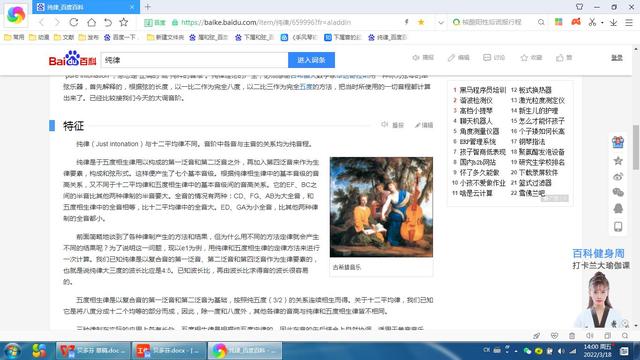Go forward to the next page
Viewport: 640px width, 360px height.
[x=57, y=22]
